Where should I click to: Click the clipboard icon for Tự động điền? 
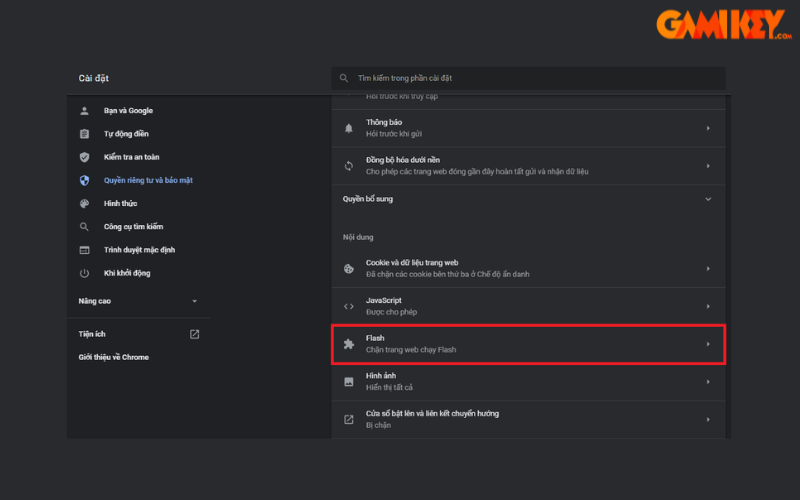coord(84,134)
